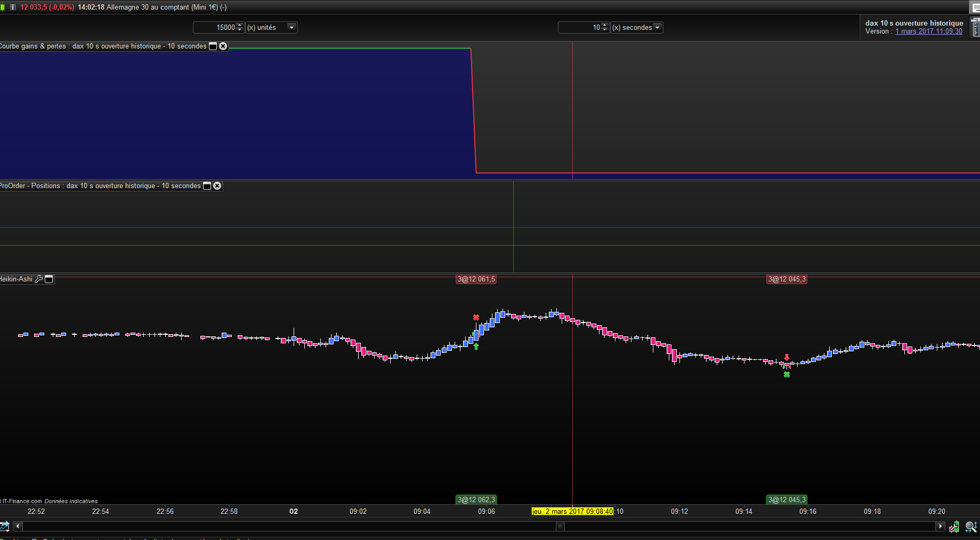
Task: Click the bold 02 date label on axis
Action: coord(294,512)
